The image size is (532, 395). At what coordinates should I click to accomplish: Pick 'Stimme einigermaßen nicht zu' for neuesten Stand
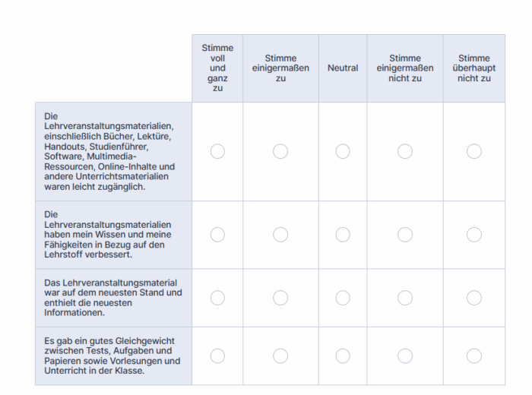pyautogui.click(x=405, y=298)
